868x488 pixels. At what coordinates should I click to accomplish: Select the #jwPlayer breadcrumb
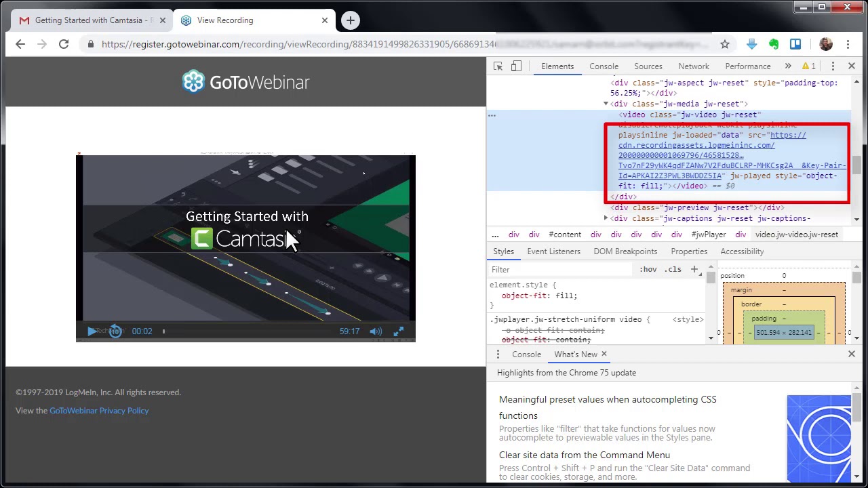coord(709,235)
